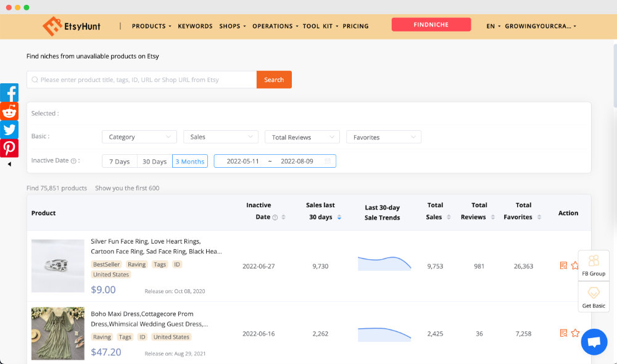Share page via the Facebook sidebar icon
This screenshot has height=364, width=617.
[x=9, y=93]
